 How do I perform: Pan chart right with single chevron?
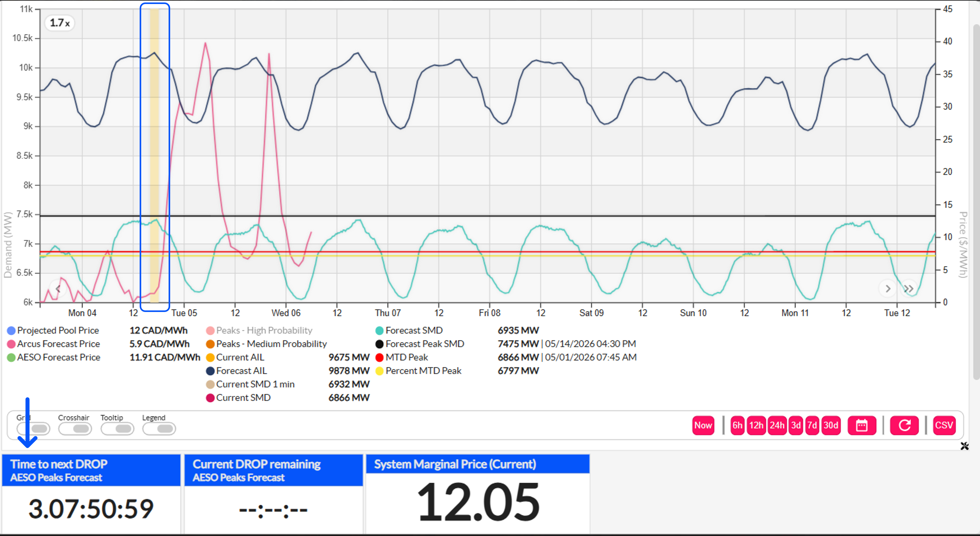888,289
